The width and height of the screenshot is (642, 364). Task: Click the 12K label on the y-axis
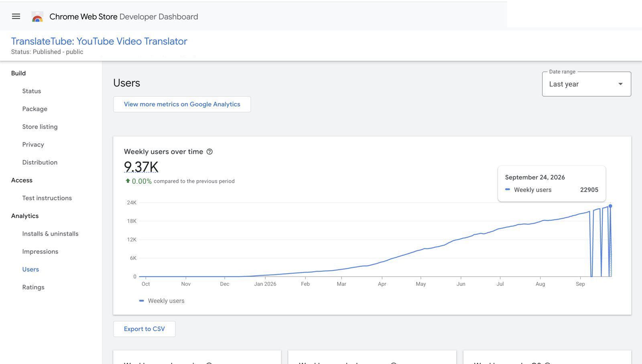tap(132, 240)
